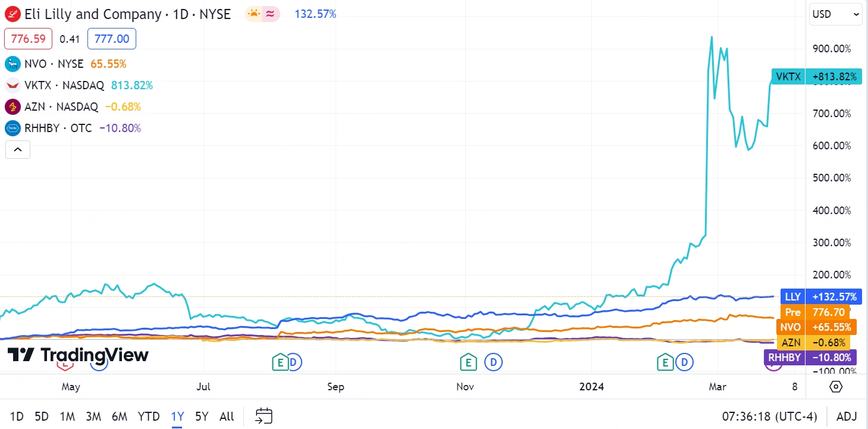Click the 2024 label on time axis
868x429 pixels.
point(591,387)
